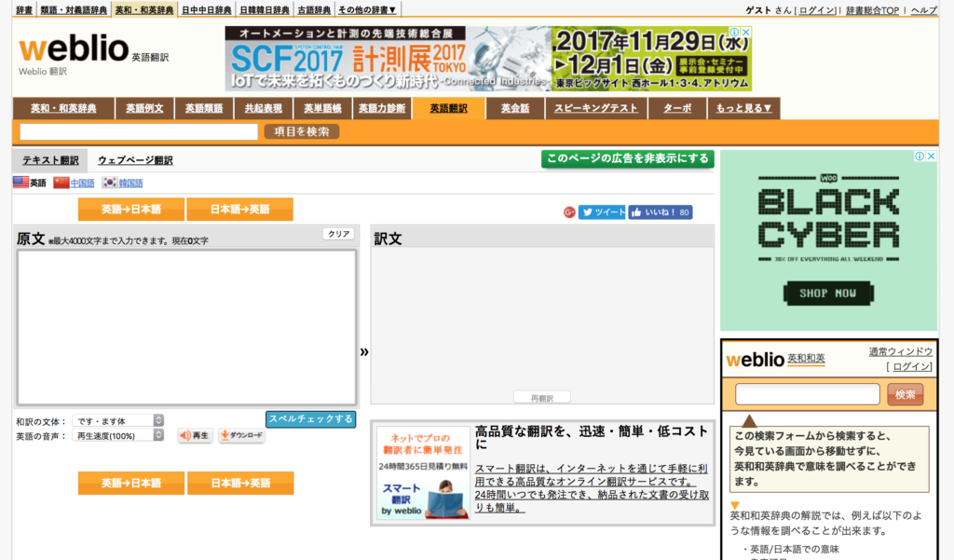Open the 類語・対義語辞典 top menu

click(74, 9)
